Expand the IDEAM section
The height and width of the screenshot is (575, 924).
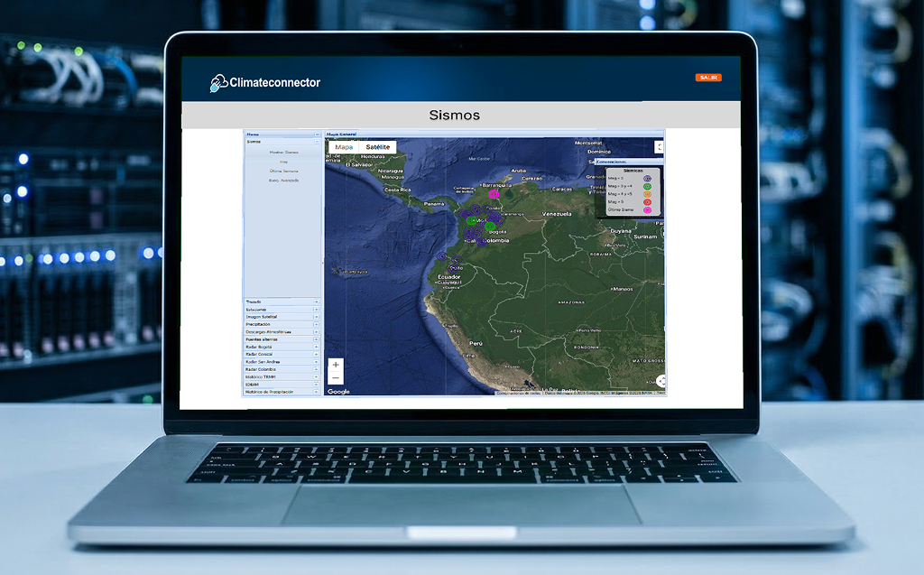tap(316, 385)
